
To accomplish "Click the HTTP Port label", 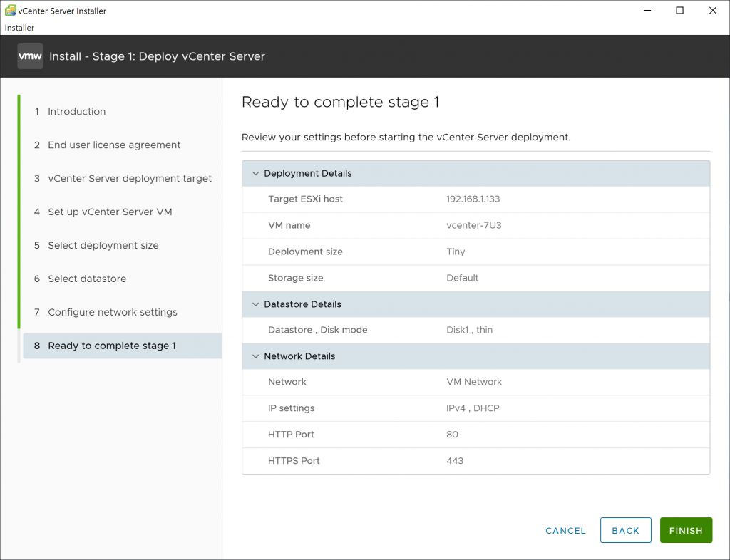I will pyautogui.click(x=291, y=435).
